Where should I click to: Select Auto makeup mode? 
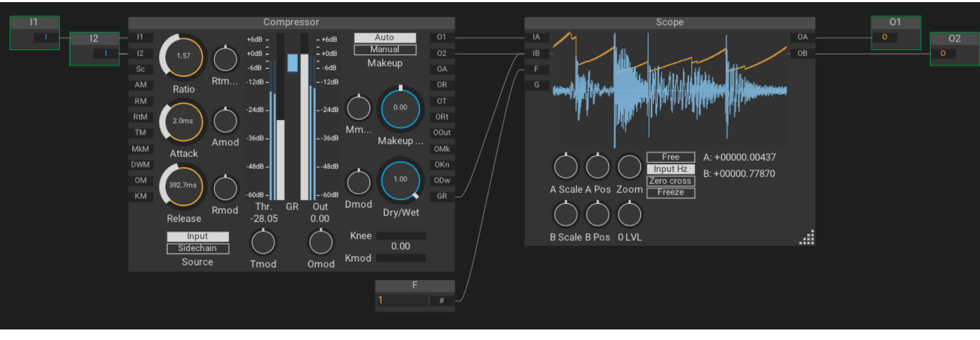coord(385,37)
